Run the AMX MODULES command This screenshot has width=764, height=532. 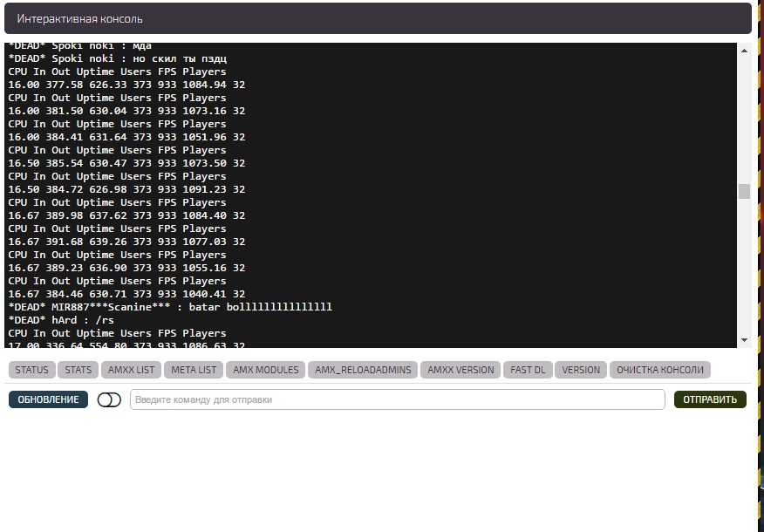(265, 370)
